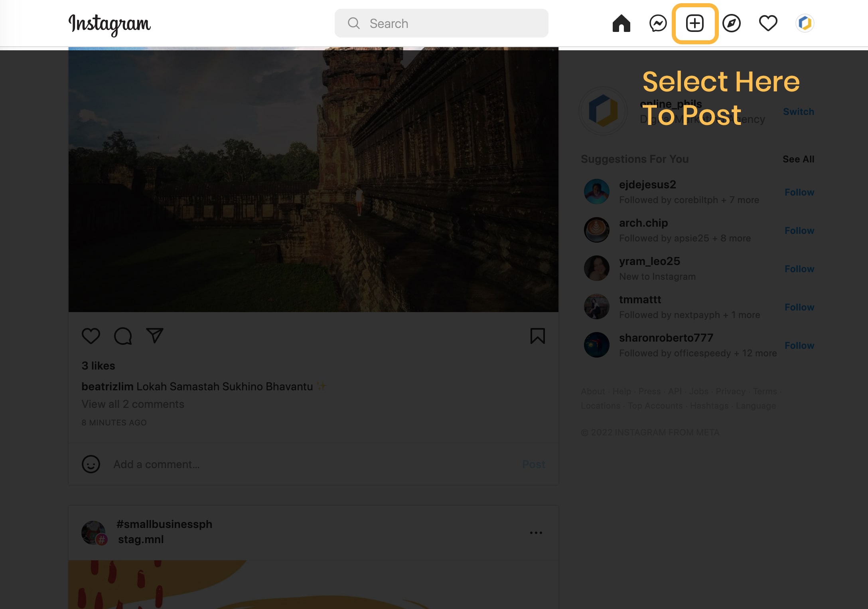
Task: Click Switch next to online_phils
Action: [798, 112]
